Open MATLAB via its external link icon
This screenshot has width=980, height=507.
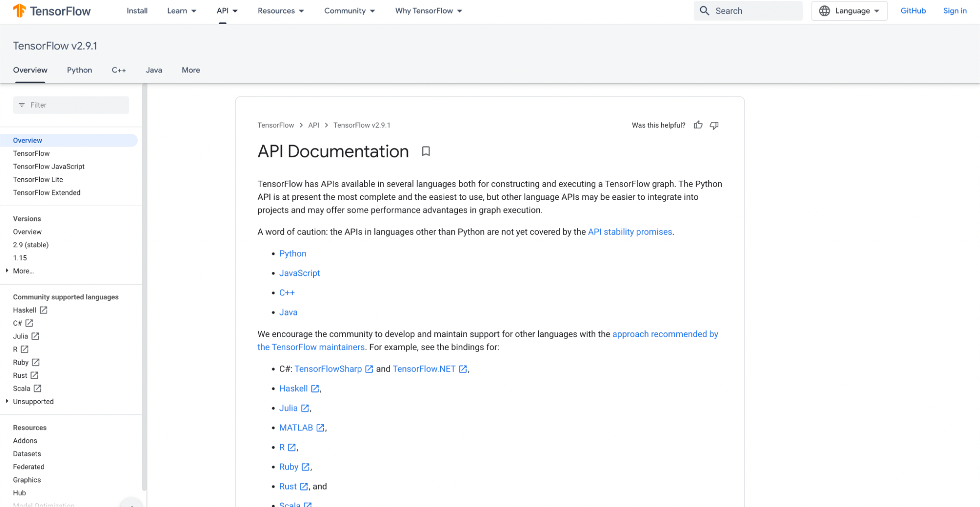point(321,427)
